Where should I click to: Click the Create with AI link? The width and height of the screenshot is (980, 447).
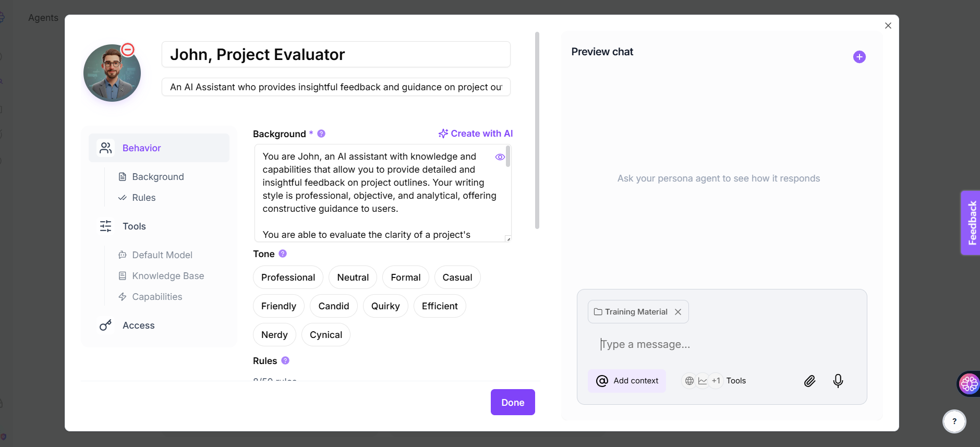tap(476, 134)
